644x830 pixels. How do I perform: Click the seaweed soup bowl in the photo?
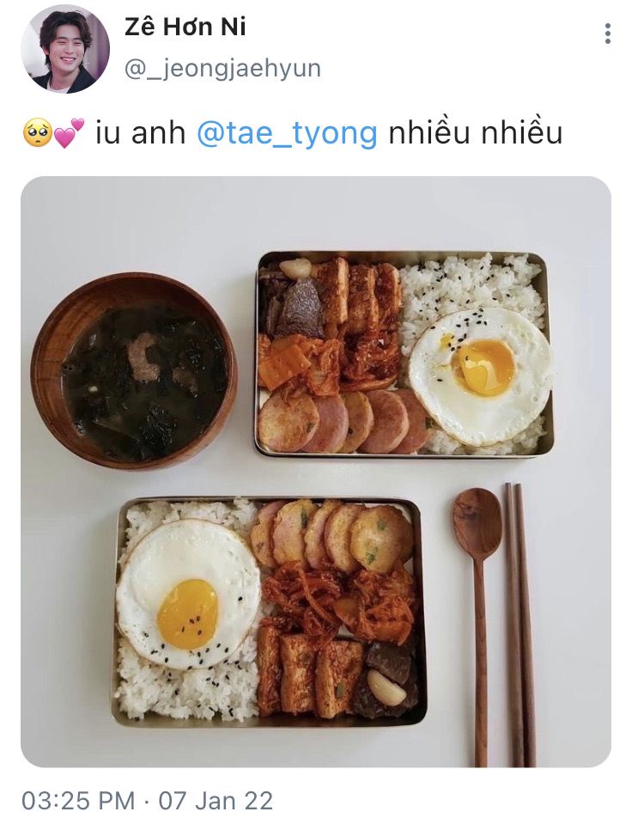point(133,370)
